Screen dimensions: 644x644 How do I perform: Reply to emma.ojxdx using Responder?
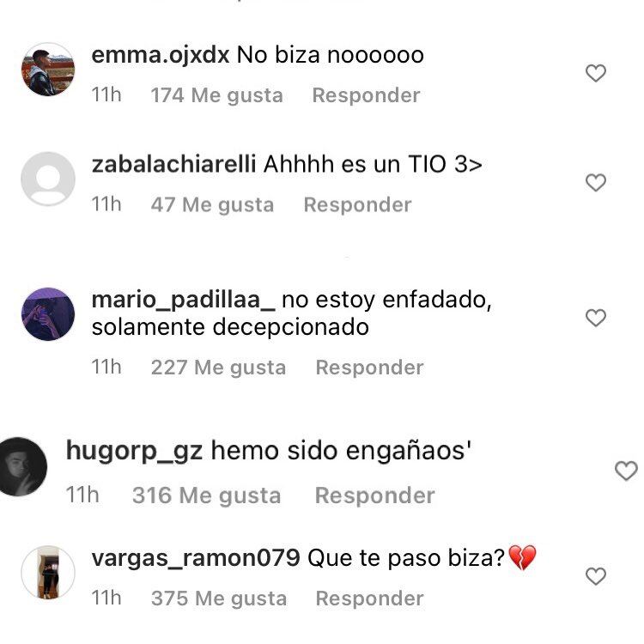(366, 95)
